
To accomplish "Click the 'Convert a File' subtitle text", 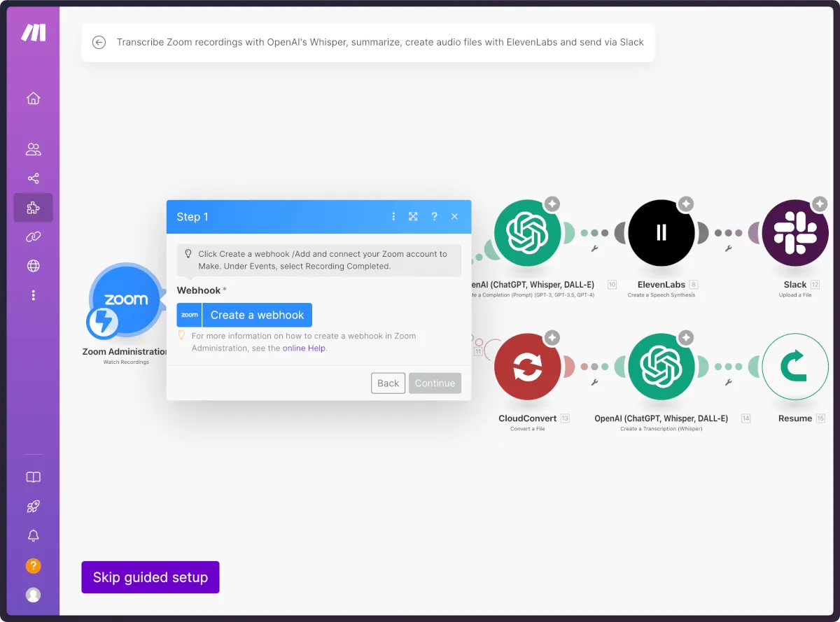I will point(528,429).
